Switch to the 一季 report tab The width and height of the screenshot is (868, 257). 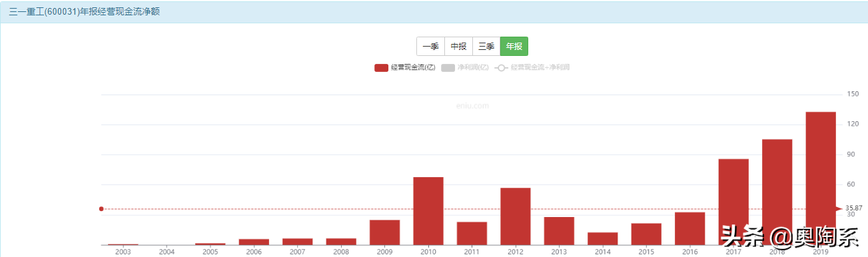pos(430,47)
